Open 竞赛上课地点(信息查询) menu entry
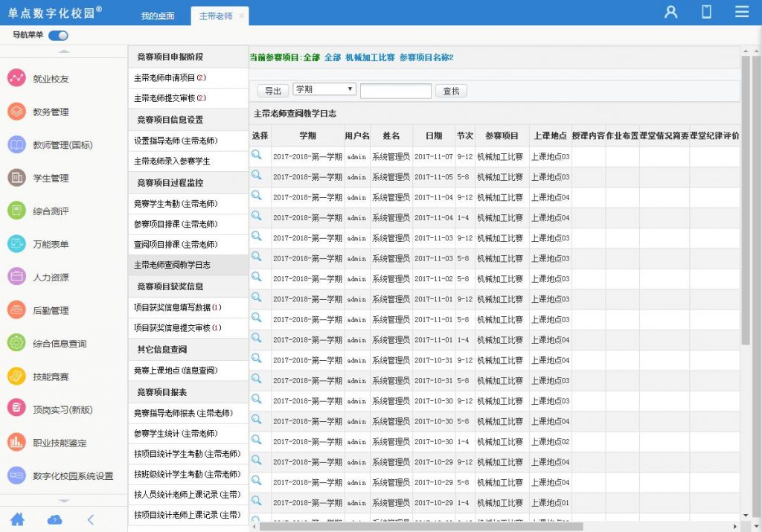This screenshot has width=762, height=532. (188, 371)
